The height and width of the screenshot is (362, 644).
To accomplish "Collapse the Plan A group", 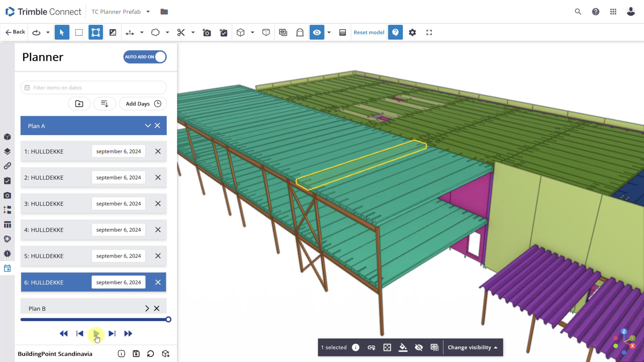I will pos(148,125).
